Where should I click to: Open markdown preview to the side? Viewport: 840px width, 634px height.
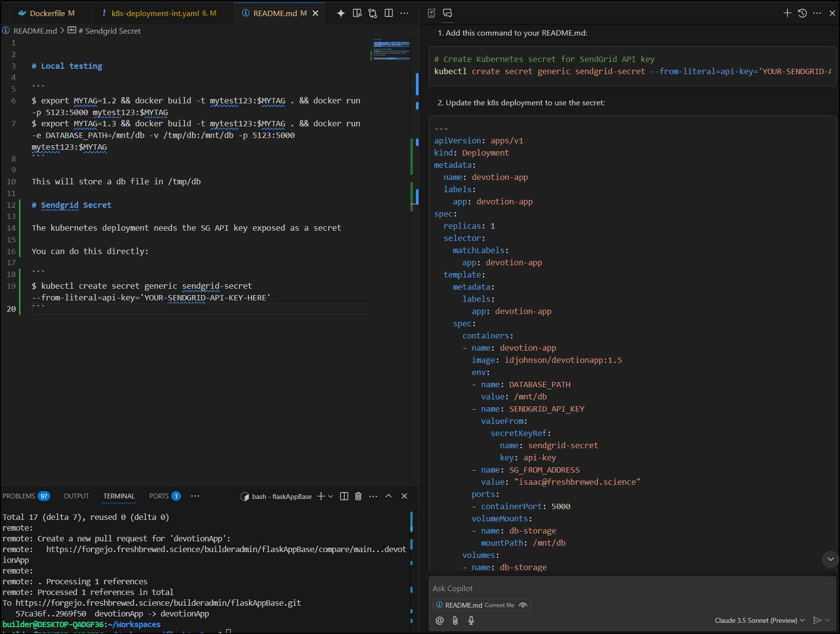click(357, 13)
